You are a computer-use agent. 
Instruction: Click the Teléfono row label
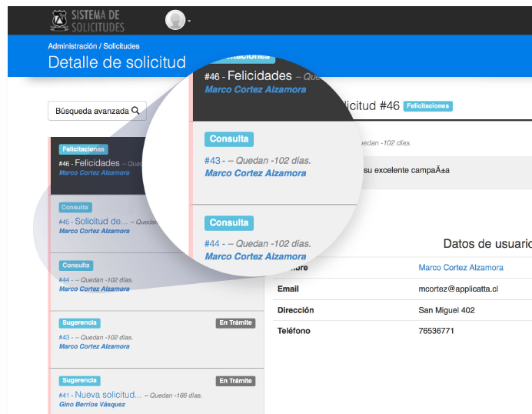294,331
